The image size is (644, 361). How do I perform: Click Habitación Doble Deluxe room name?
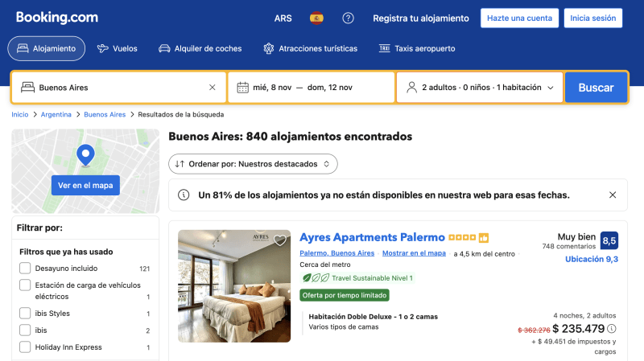374,317
